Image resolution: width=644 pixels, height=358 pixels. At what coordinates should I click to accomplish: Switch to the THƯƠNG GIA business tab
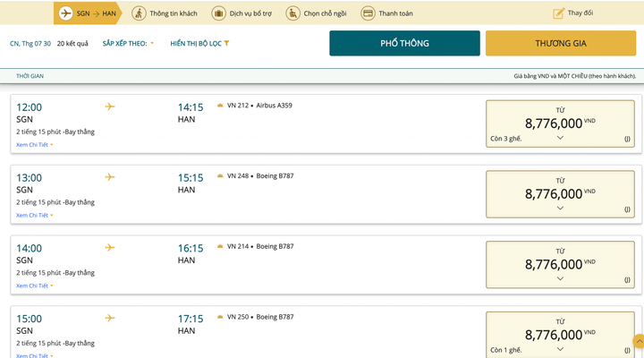click(x=560, y=43)
